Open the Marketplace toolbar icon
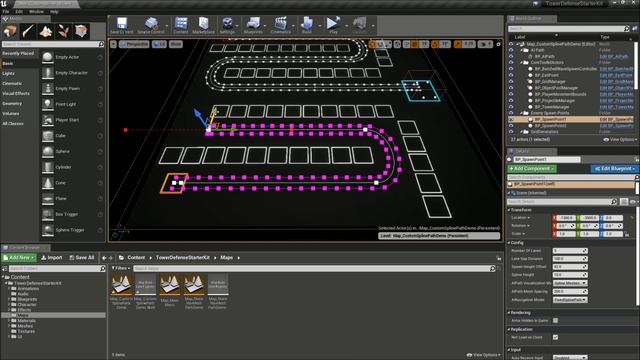 click(203, 25)
